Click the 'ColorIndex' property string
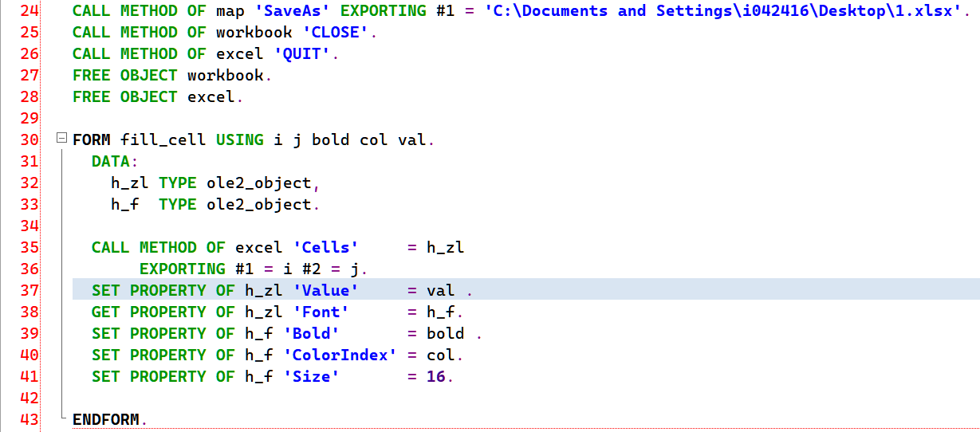980x432 pixels. [x=340, y=355]
